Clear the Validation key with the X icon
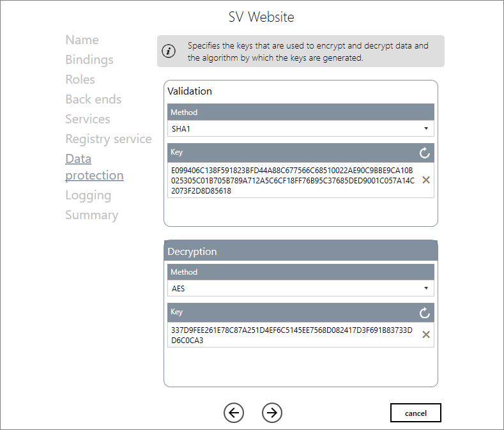Screen dimensions: 504x430 point(426,180)
